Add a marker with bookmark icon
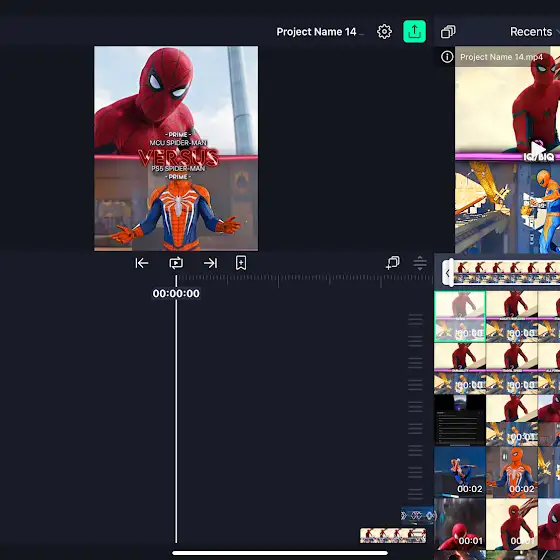The width and height of the screenshot is (560, 560). [x=241, y=263]
